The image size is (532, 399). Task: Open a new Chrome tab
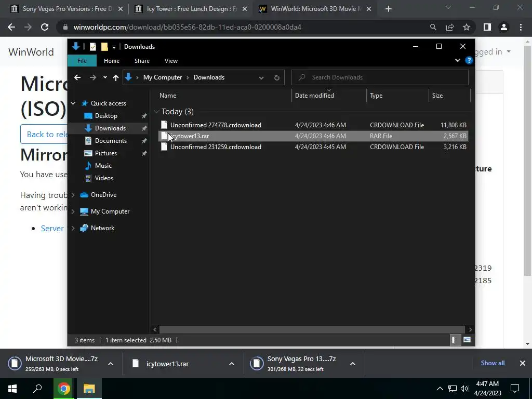[x=389, y=9]
